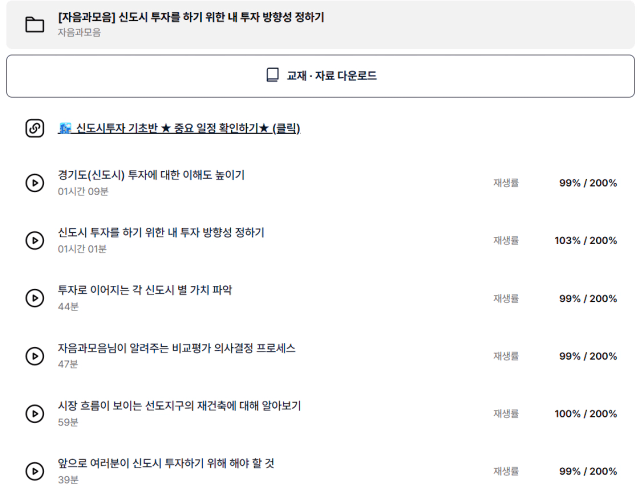Viewport: 640px width, 489px height.
Task: Click the 59분 duration text
Action: (68, 422)
